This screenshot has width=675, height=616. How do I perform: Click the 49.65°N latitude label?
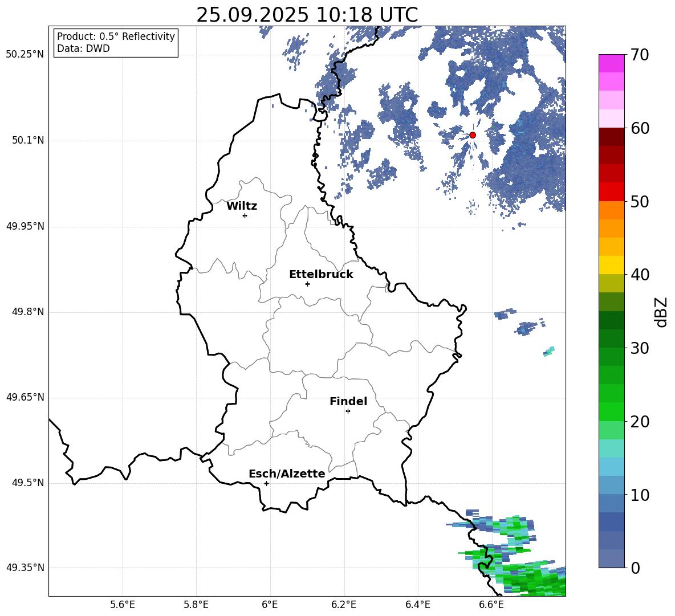pos(25,398)
